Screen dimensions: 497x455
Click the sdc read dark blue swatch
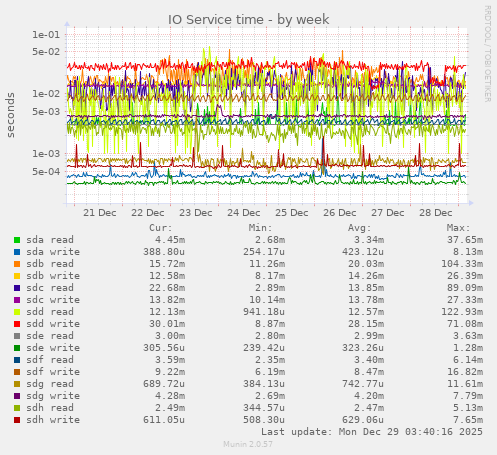pos(17,288)
